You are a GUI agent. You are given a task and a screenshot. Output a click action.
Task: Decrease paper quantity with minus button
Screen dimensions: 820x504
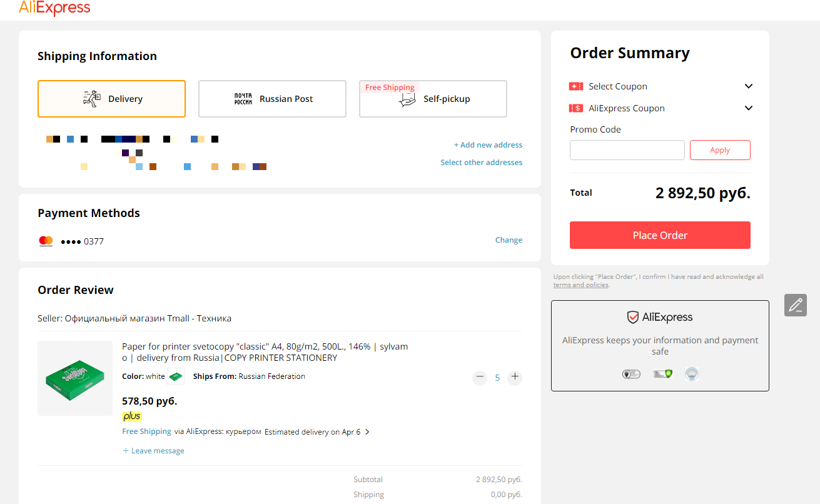[480, 377]
